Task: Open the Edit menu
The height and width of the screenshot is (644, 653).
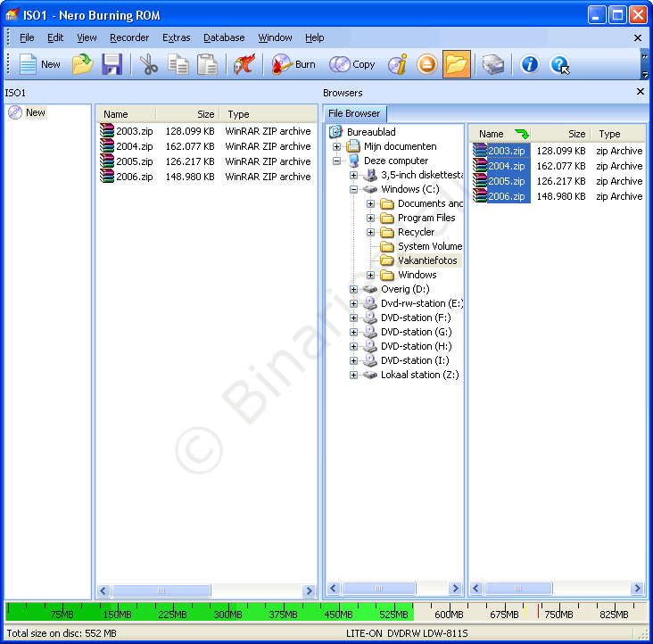Action: click(55, 37)
